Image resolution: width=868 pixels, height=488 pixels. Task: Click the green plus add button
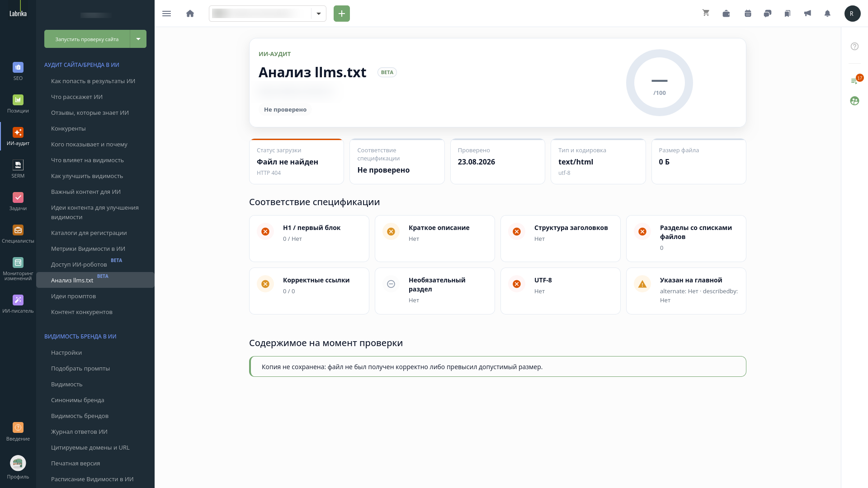coord(342,14)
